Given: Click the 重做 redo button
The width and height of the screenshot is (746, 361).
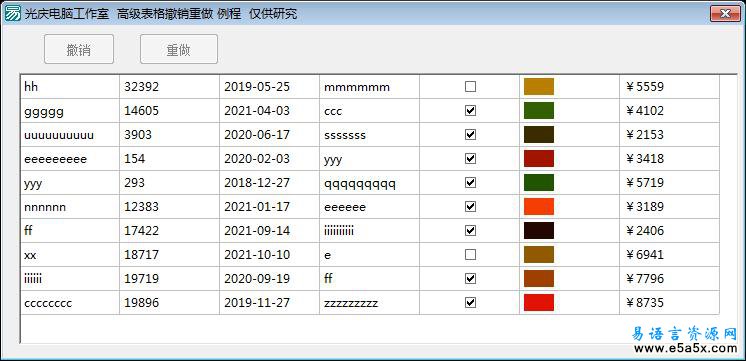Looking at the screenshot, I should click(179, 49).
